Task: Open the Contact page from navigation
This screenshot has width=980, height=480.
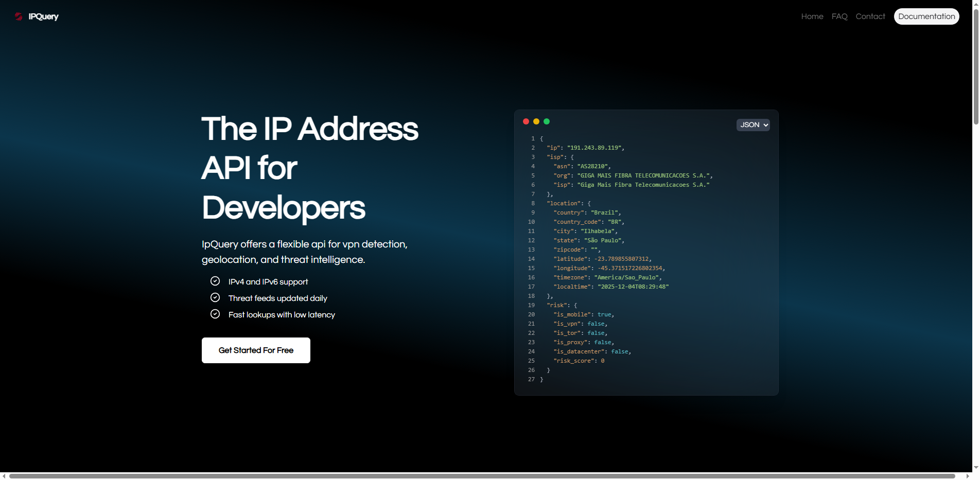Action: [x=870, y=16]
